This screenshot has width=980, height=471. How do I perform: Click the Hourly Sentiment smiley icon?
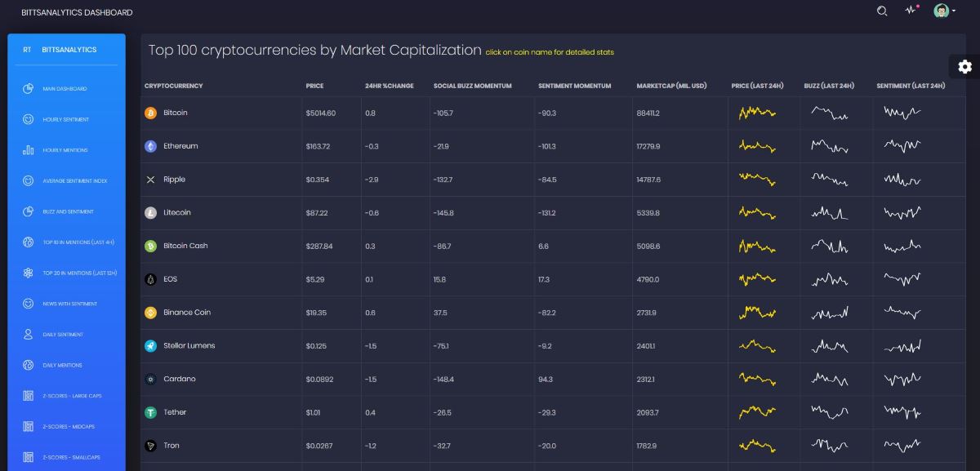pyautogui.click(x=28, y=119)
